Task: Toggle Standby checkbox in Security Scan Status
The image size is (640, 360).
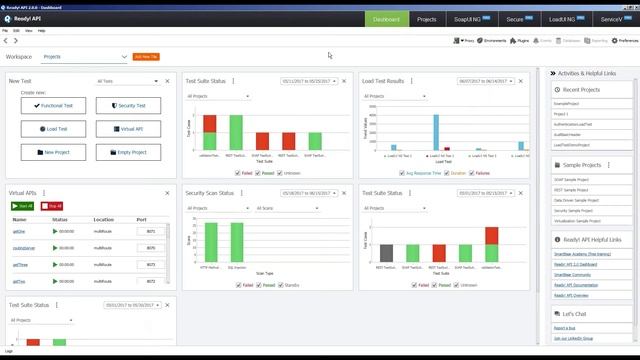Action: [281, 285]
